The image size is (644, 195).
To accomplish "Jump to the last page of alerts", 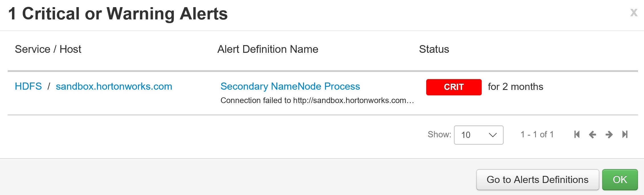I will click(625, 134).
